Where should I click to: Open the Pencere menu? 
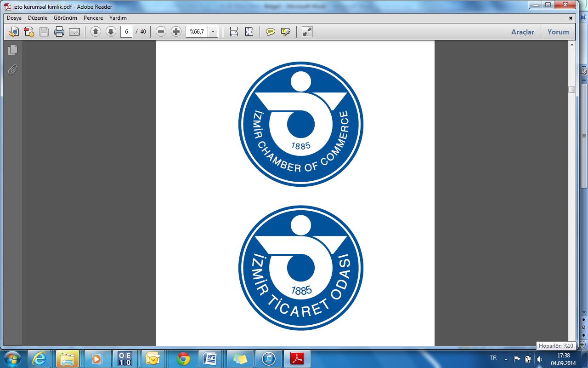coord(93,18)
